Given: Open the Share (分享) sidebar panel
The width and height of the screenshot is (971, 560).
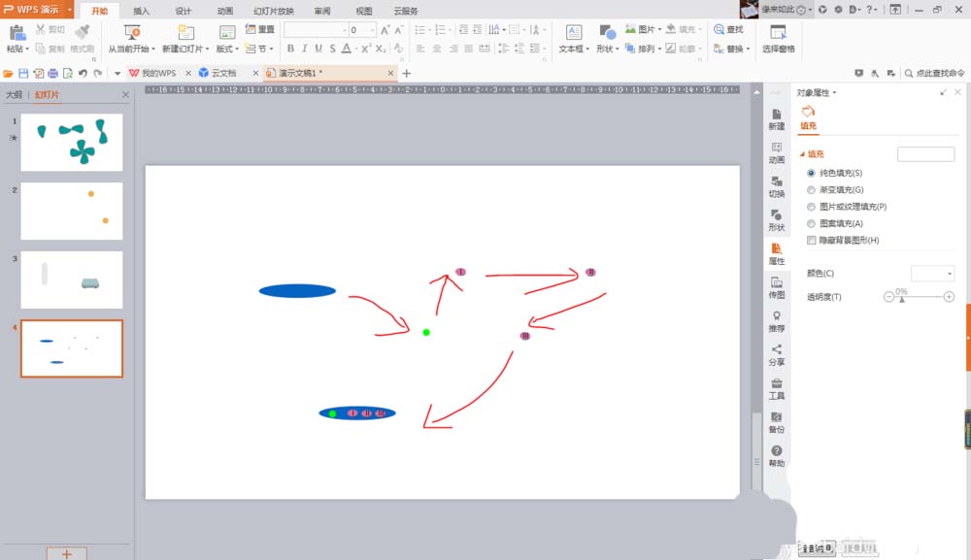Looking at the screenshot, I should [777, 354].
